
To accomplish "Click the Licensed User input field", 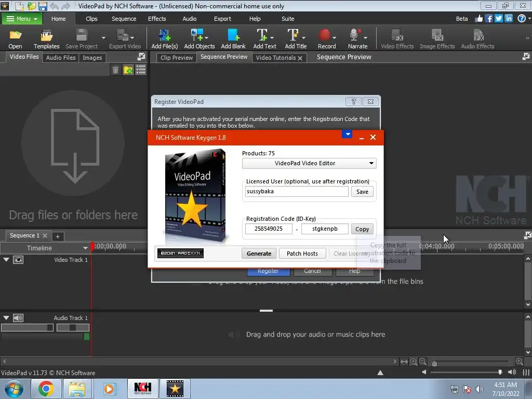I will [x=297, y=191].
